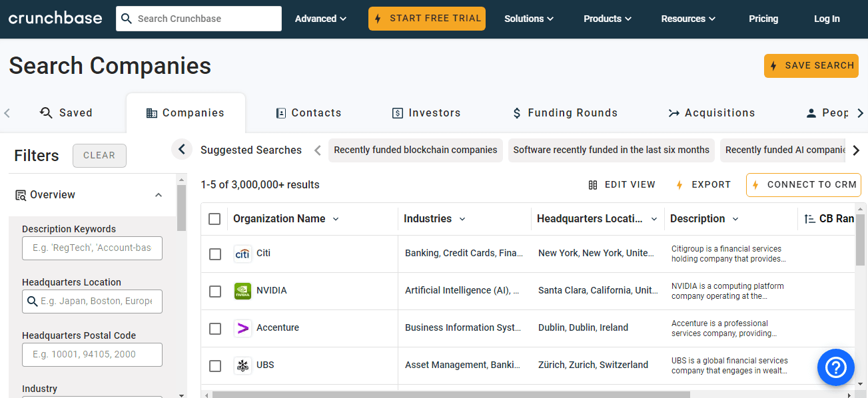Screen dimensions: 868x398
Task: Open Description column options arrow
Action: (735, 219)
